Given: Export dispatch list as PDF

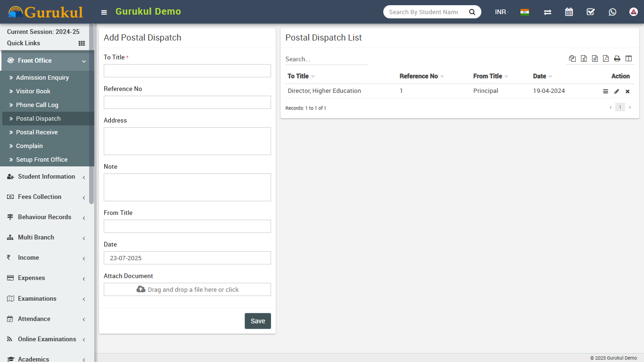Looking at the screenshot, I should click(x=606, y=58).
